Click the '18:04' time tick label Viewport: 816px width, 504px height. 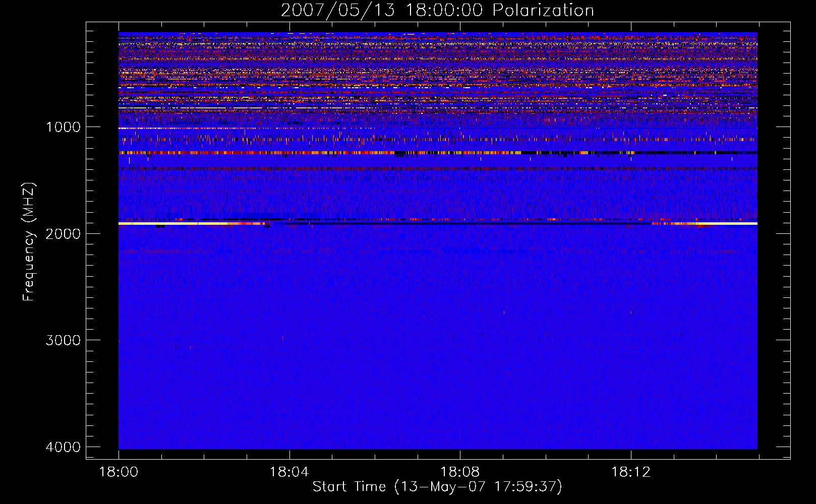click(289, 472)
